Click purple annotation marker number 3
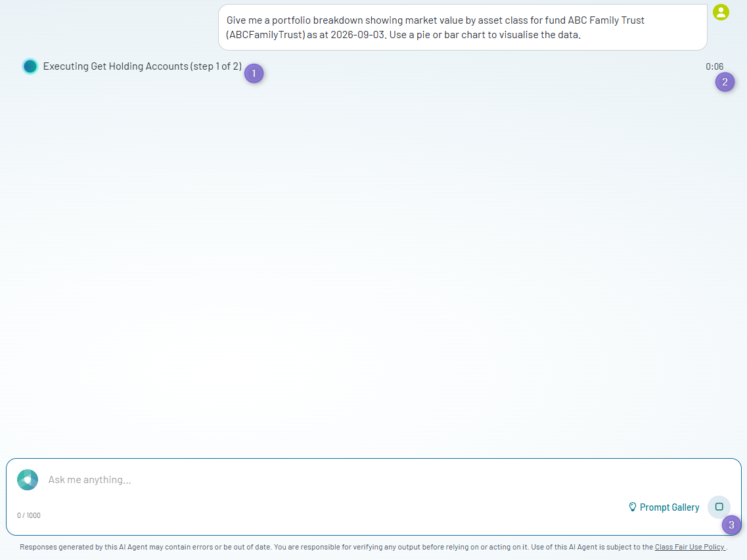Image resolution: width=747 pixels, height=560 pixels. [x=731, y=525]
